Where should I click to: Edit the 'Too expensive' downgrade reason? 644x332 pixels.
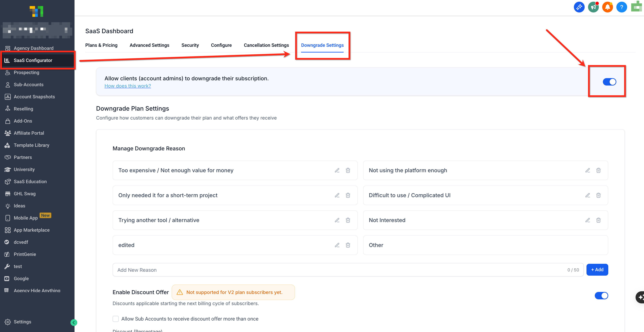click(x=337, y=171)
